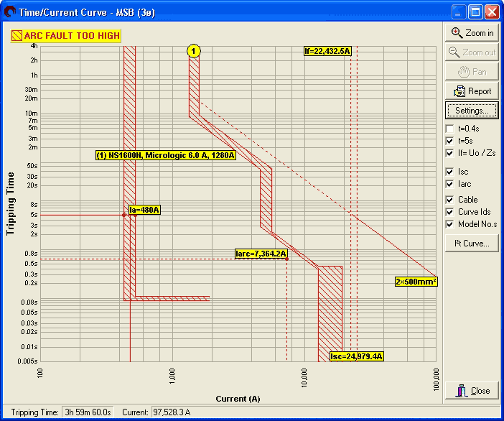
Task: Toggle the Isc checkbox
Action: (450, 172)
